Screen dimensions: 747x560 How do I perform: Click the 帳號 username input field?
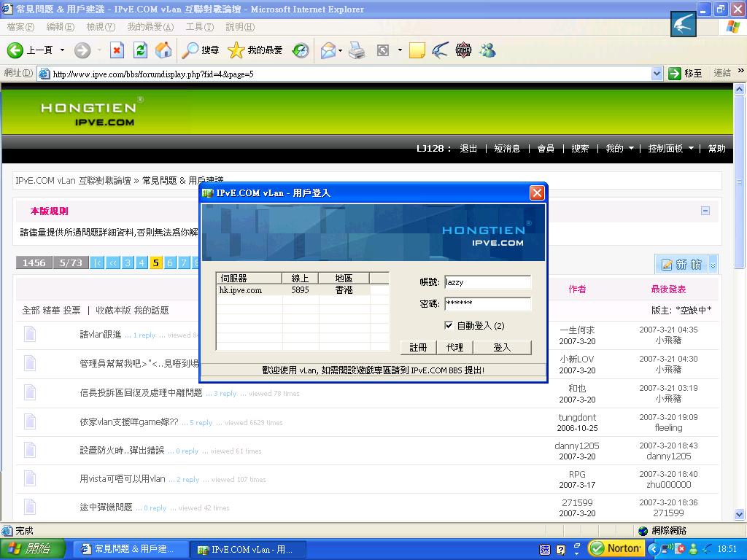(x=487, y=282)
